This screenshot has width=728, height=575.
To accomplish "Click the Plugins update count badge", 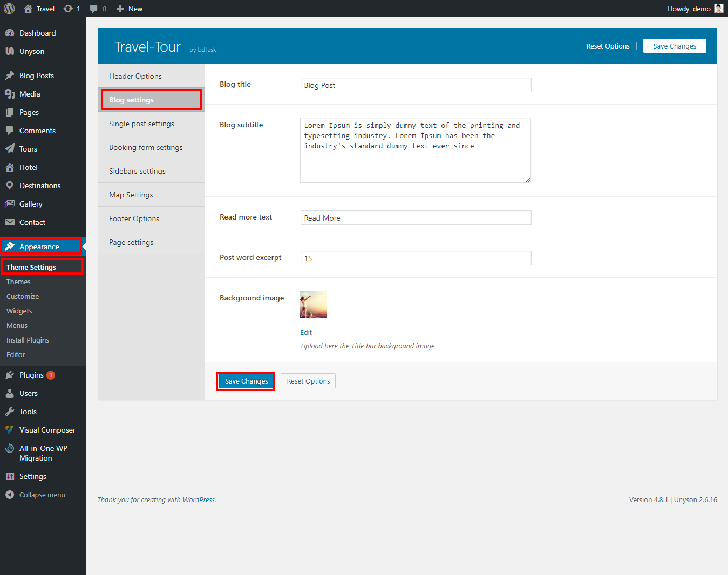I will click(x=51, y=375).
